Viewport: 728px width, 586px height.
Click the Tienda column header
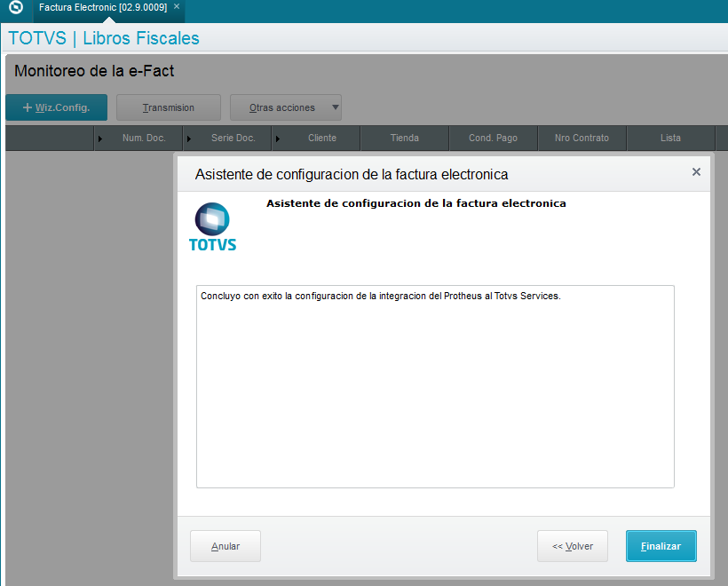[404, 138]
